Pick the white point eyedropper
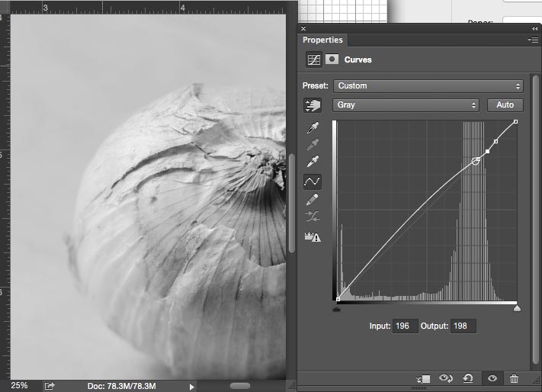Screen dimensions: 542x392 (313, 161)
